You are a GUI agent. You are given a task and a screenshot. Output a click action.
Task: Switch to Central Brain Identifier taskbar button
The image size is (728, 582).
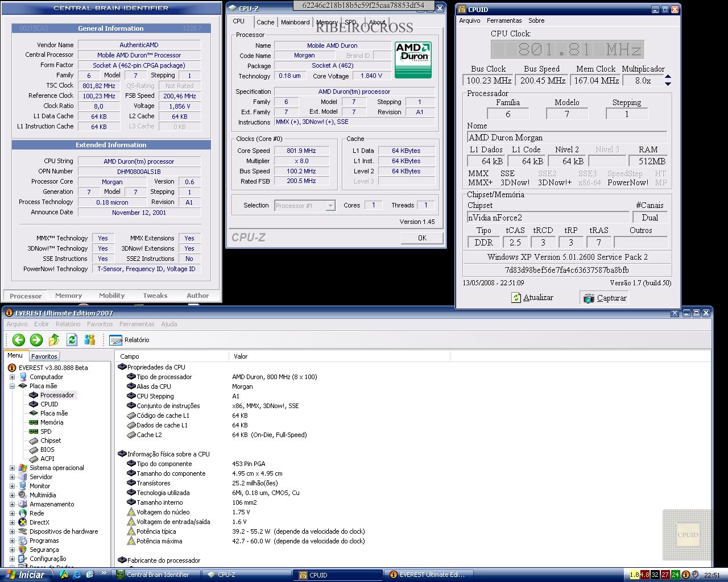(x=156, y=575)
